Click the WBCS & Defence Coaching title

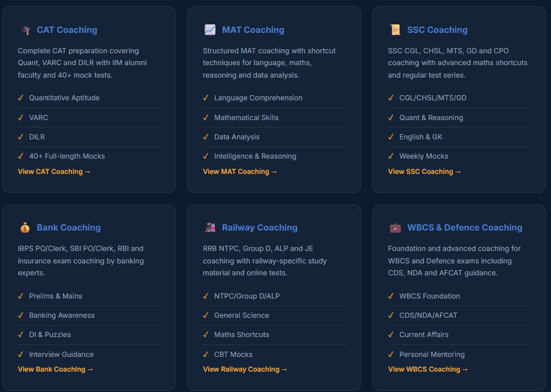[465, 228]
